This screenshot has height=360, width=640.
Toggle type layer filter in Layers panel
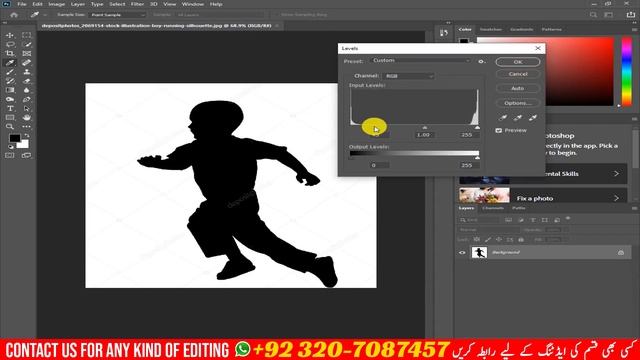click(x=533, y=220)
